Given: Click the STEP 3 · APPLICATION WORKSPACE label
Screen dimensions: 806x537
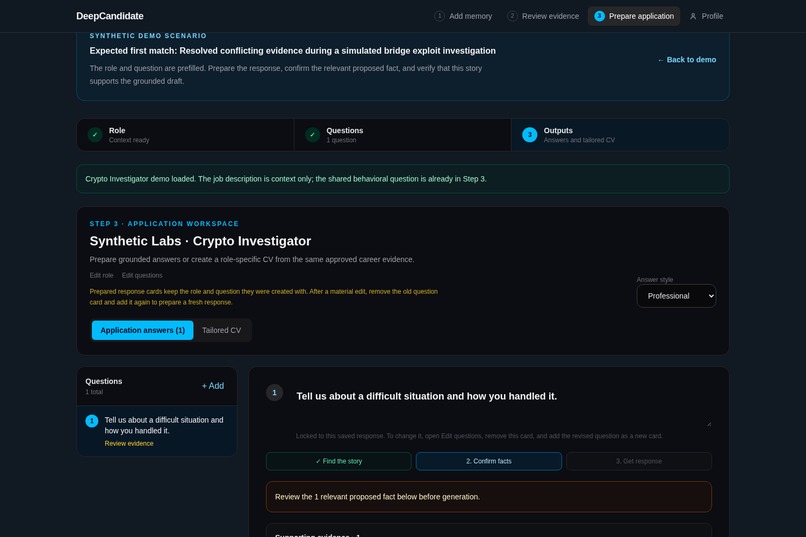Looking at the screenshot, I should click(x=164, y=224).
